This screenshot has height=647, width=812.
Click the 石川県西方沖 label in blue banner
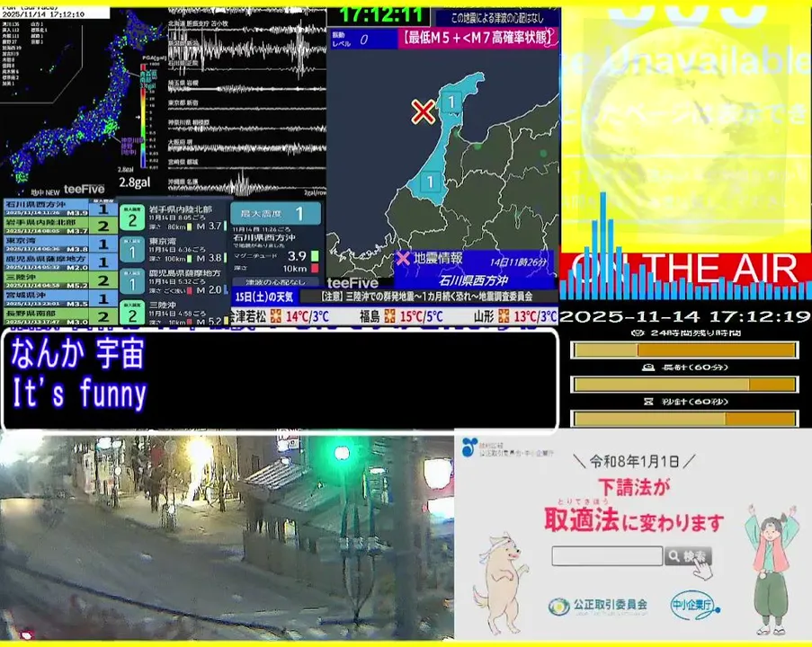[x=473, y=280]
